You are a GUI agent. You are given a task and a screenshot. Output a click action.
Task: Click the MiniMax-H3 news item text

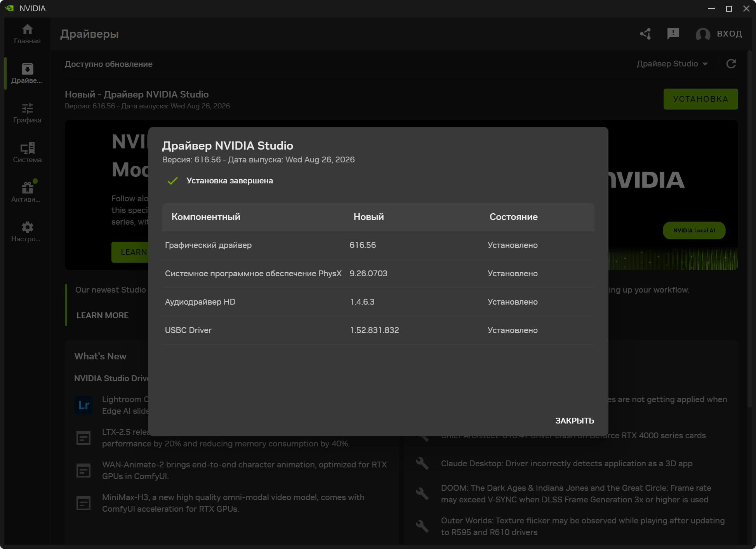coord(233,503)
